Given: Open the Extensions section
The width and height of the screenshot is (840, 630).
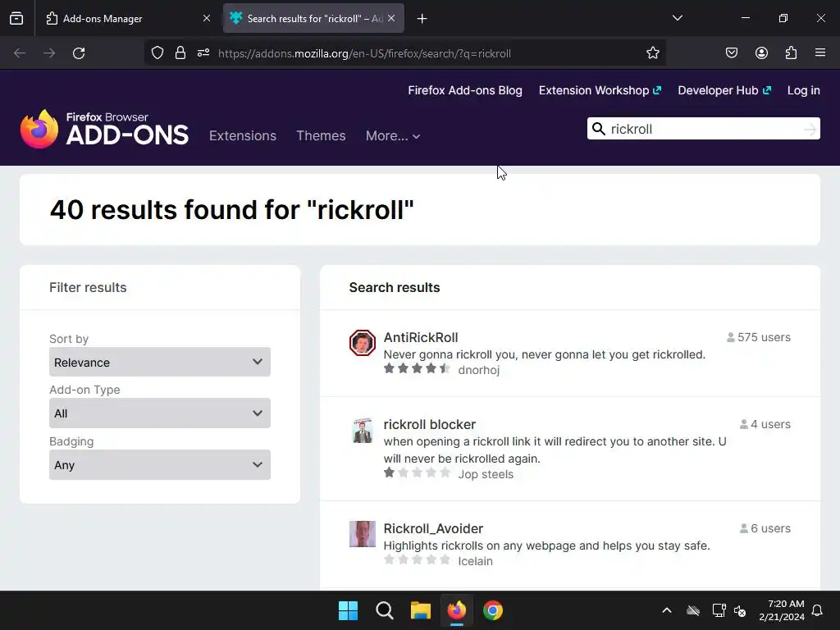Looking at the screenshot, I should (x=243, y=135).
